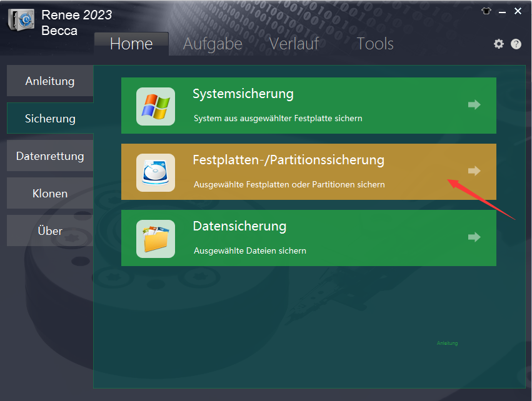Screen dimensions: 532x401
Task: Open the Verlauf tab
Action: click(x=294, y=44)
